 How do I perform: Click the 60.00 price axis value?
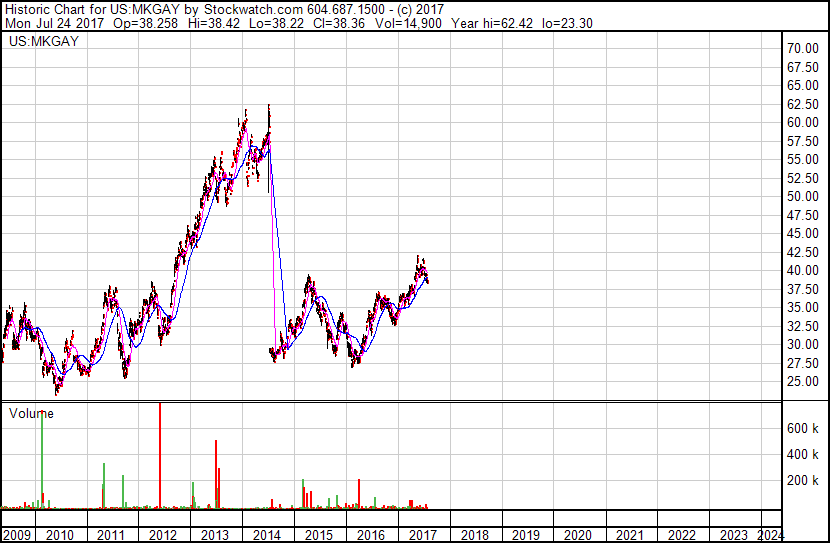[803, 122]
